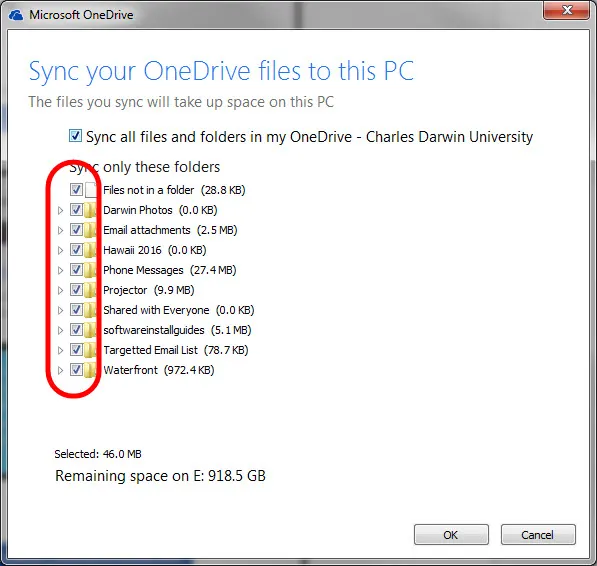Click the Phone Messages folder icon
Image resolution: width=597 pixels, height=566 pixels.
pos(90,270)
